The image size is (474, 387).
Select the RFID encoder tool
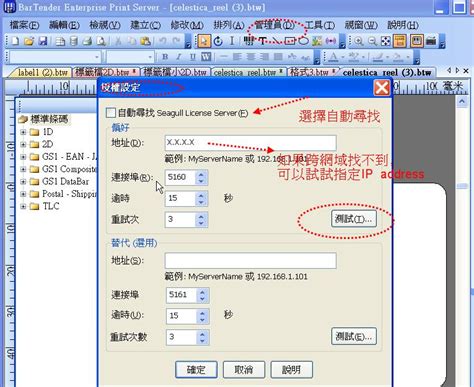click(x=331, y=41)
